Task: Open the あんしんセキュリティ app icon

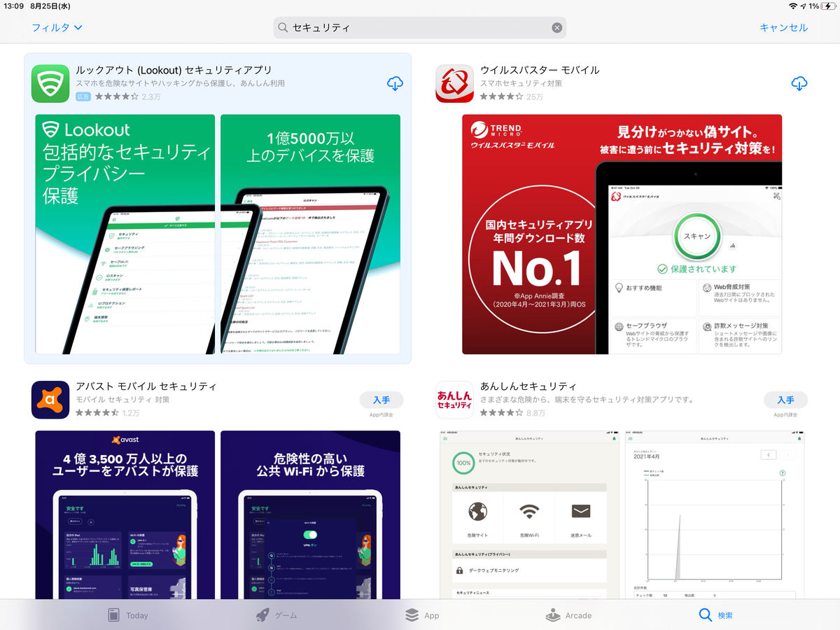Action: (454, 400)
